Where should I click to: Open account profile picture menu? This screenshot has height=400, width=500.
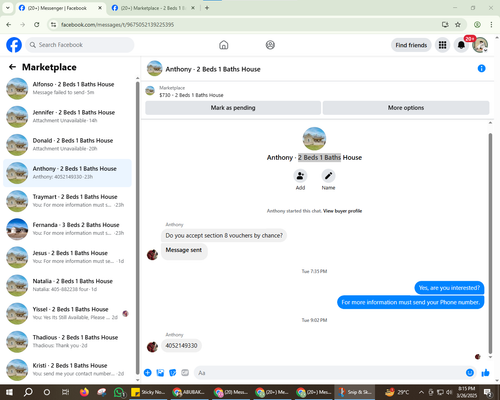pyautogui.click(x=480, y=45)
